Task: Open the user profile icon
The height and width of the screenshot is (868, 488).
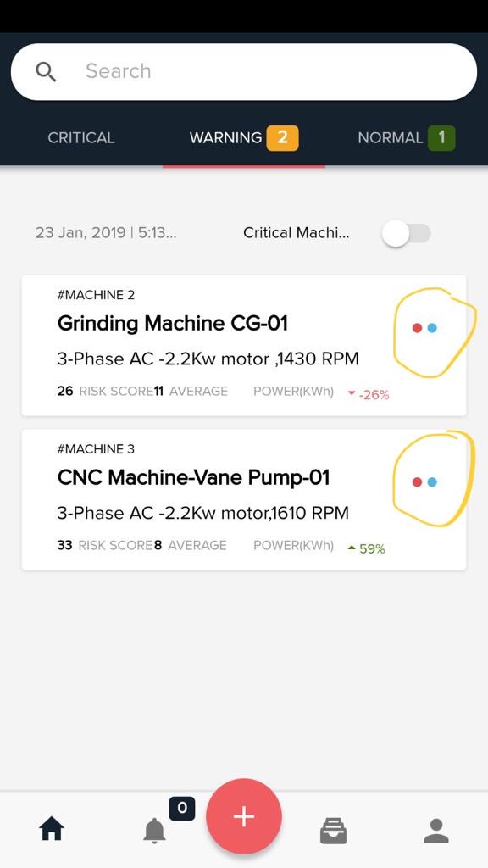Action: [x=436, y=832]
